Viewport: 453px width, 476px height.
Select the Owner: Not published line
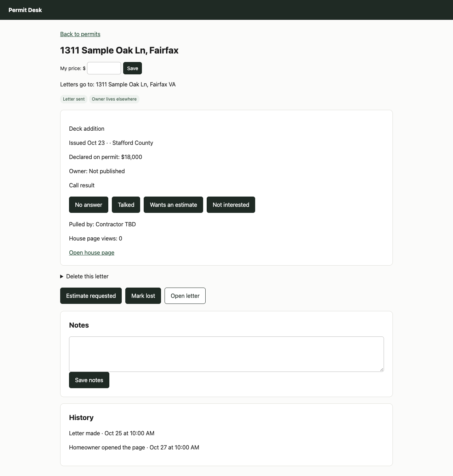tap(97, 171)
